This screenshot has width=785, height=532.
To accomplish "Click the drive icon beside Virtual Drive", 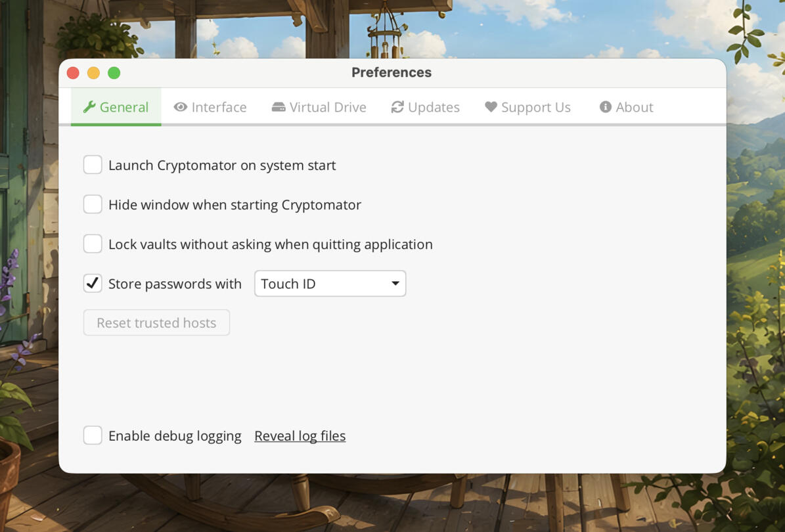I will pos(279,107).
